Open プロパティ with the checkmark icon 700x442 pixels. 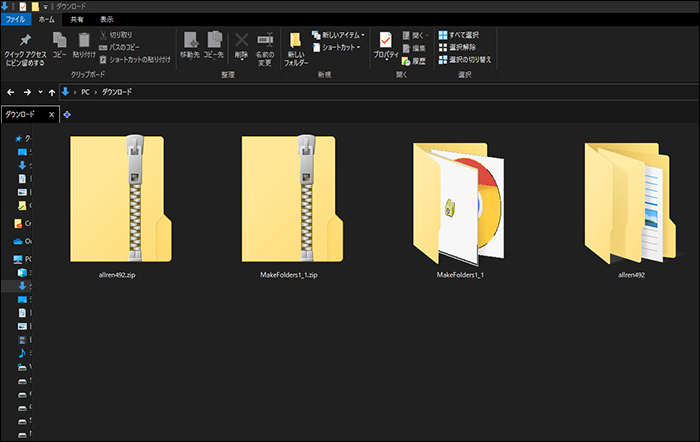[x=385, y=42]
